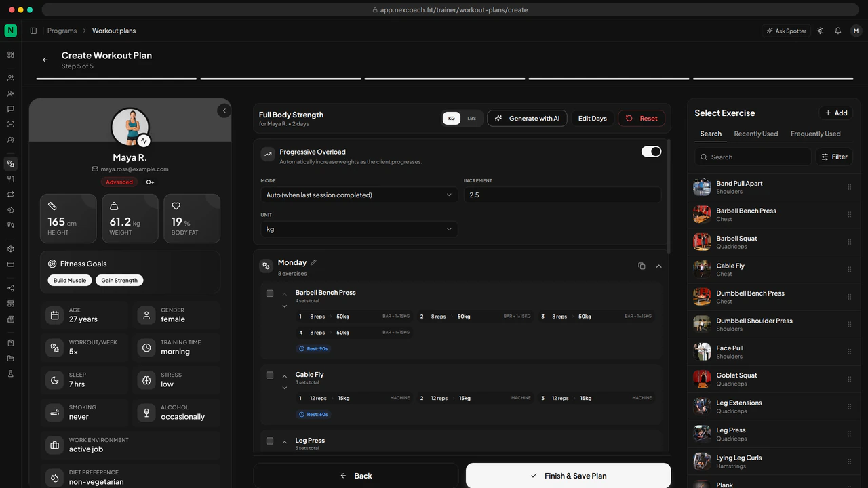Turn off the Progressive Overload switch

coord(651,152)
